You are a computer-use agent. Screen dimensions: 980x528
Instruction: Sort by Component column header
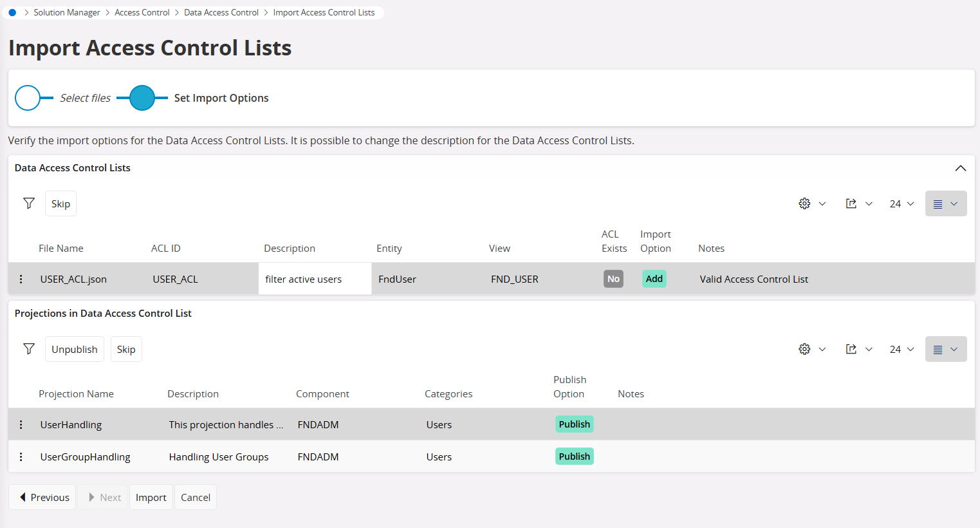322,394
